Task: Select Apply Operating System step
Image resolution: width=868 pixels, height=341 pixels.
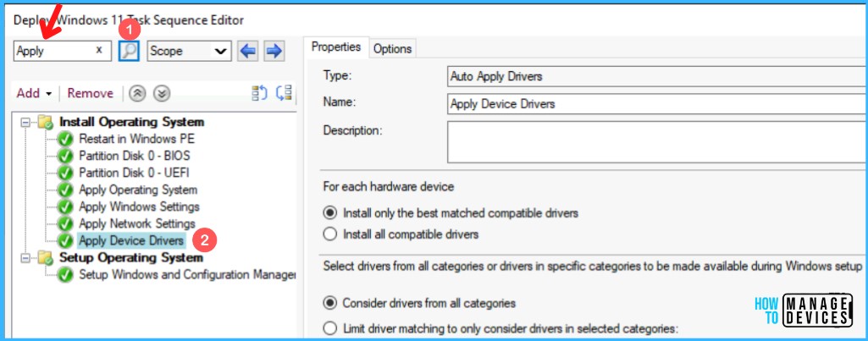Action: coord(138,190)
